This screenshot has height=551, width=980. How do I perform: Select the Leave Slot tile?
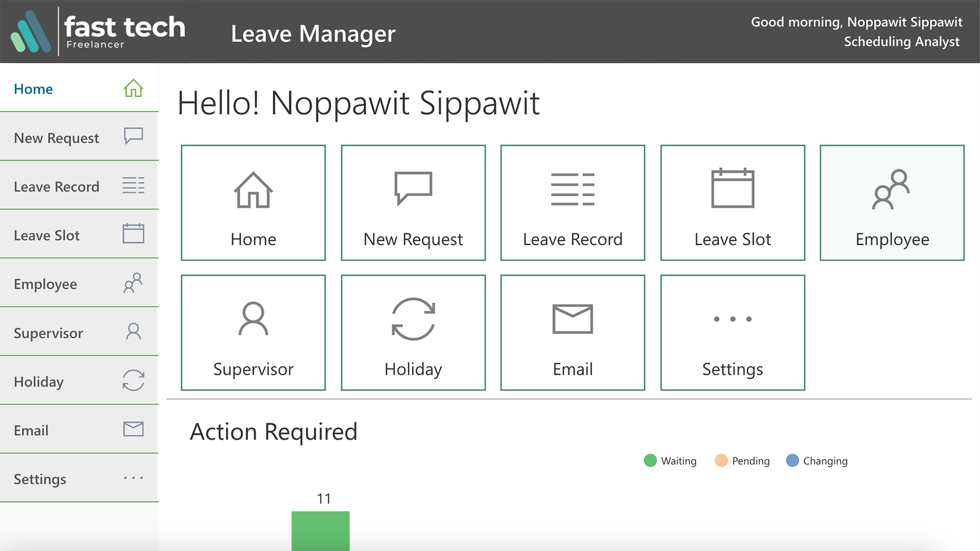732,203
